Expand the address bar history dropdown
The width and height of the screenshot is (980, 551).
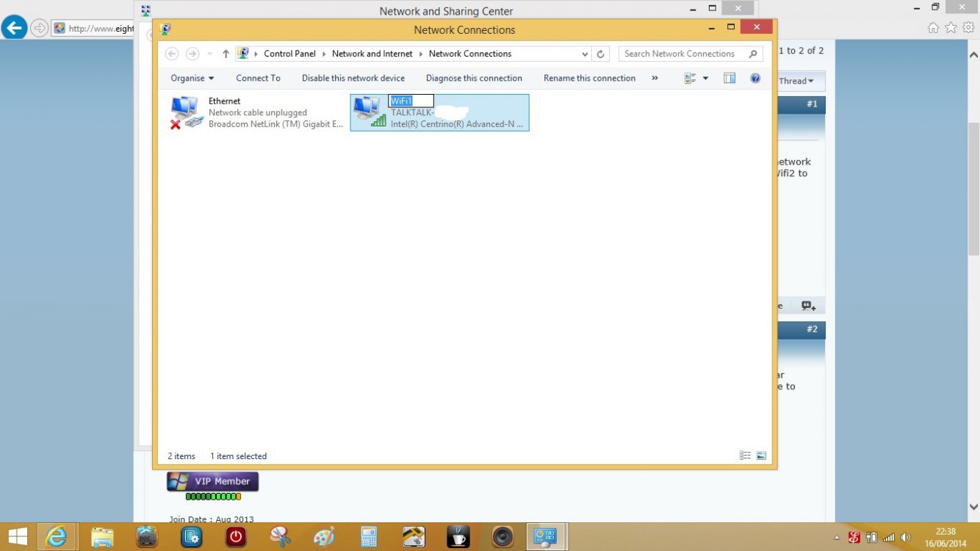click(x=585, y=54)
